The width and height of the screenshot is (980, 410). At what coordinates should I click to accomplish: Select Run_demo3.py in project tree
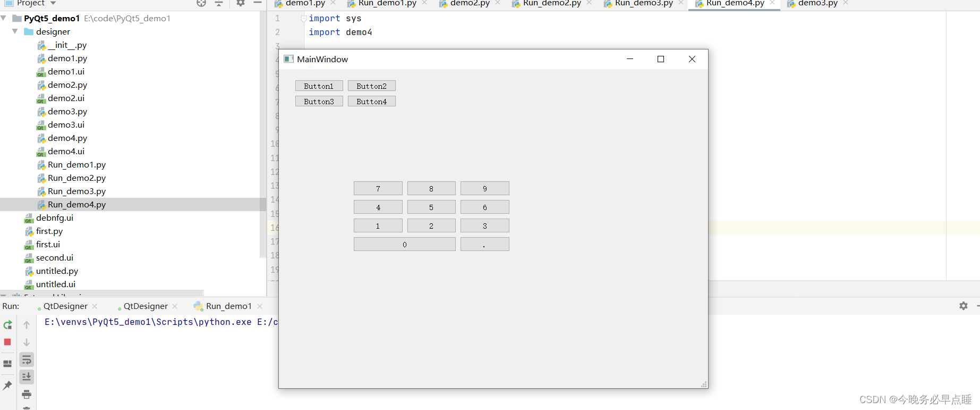pos(72,191)
